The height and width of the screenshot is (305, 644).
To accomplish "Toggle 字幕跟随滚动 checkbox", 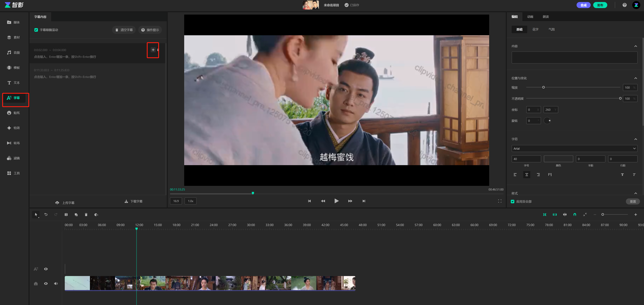I will coord(36,30).
